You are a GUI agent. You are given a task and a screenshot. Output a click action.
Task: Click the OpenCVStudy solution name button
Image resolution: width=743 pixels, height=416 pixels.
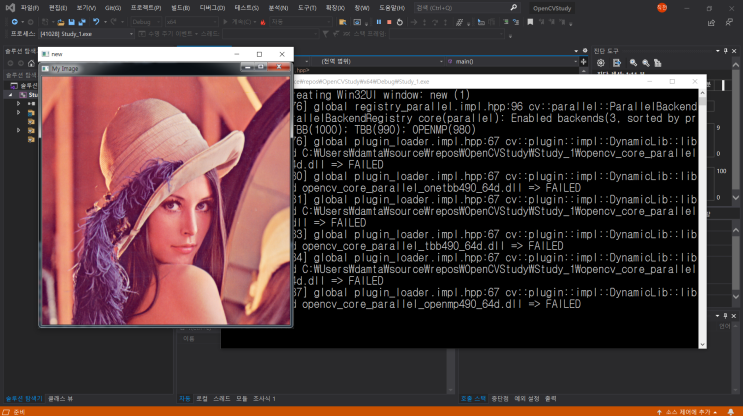click(552, 8)
